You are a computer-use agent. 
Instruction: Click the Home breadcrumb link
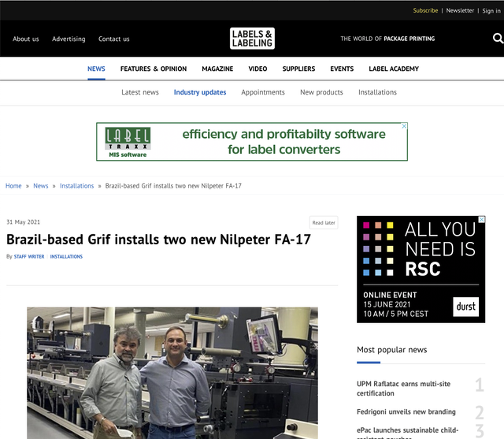click(13, 186)
